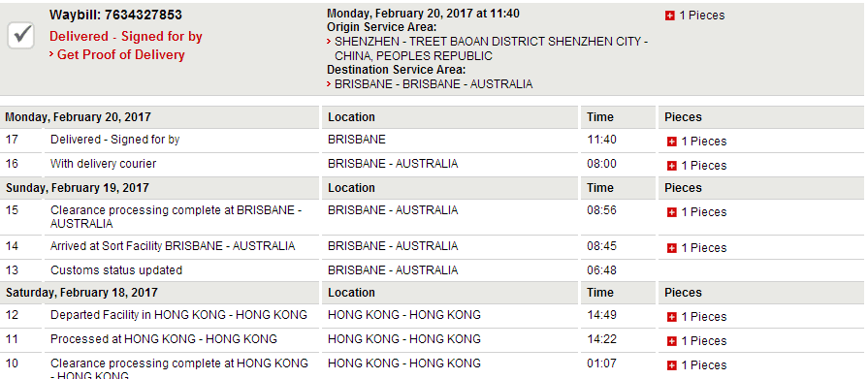Expand the plus icon on row 10 Clearance processing
The width and height of the screenshot is (868, 379).
(671, 365)
